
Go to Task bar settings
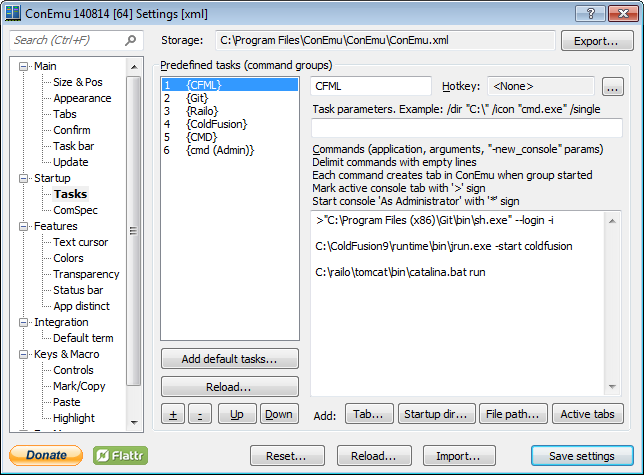pyautogui.click(x=74, y=146)
